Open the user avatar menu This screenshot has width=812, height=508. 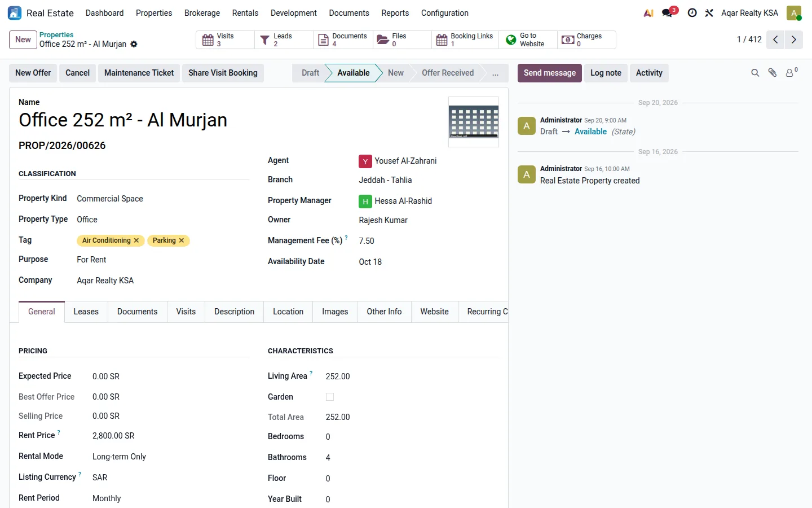tap(794, 13)
